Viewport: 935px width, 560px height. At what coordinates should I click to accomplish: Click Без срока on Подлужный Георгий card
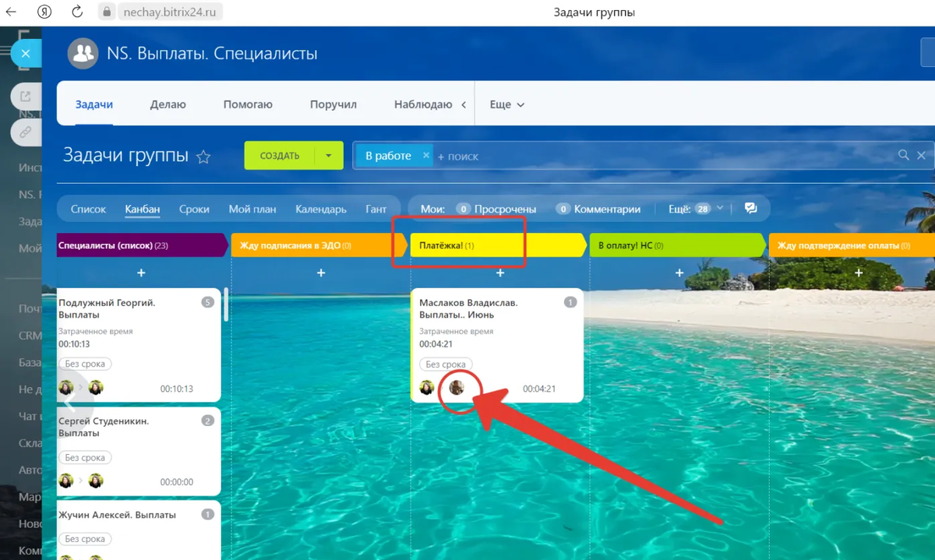(x=85, y=364)
